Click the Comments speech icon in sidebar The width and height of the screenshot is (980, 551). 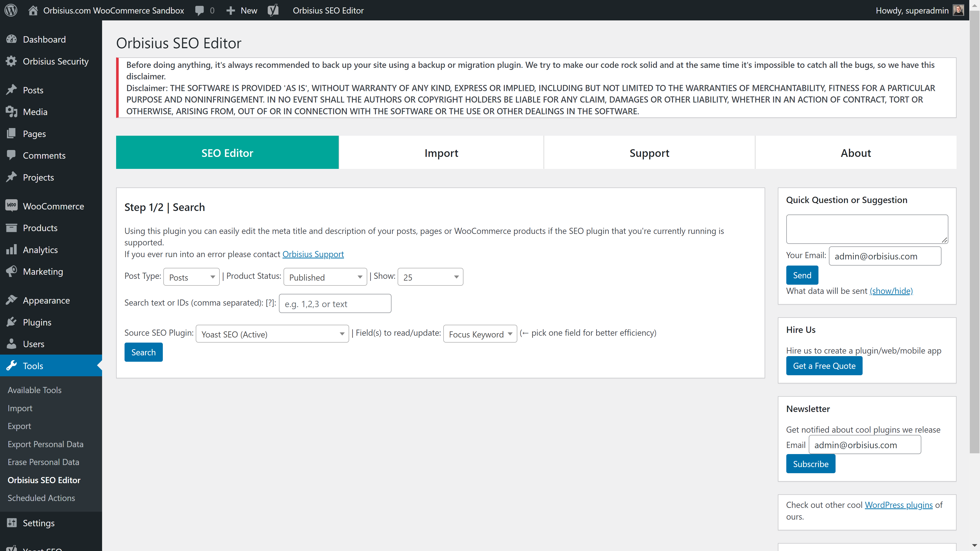[x=11, y=155]
